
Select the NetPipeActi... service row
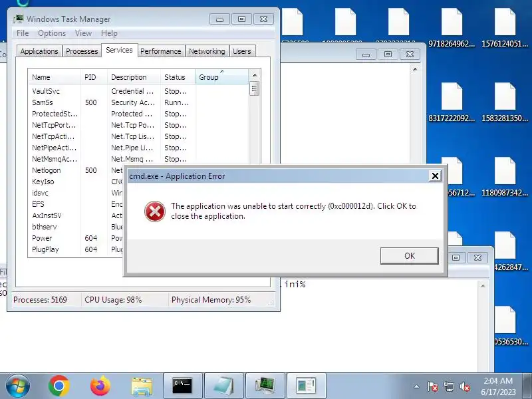click(138, 148)
